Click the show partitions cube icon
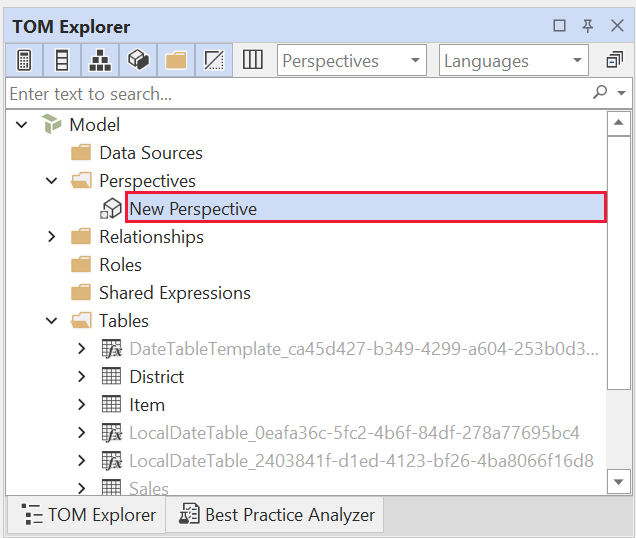 138,60
